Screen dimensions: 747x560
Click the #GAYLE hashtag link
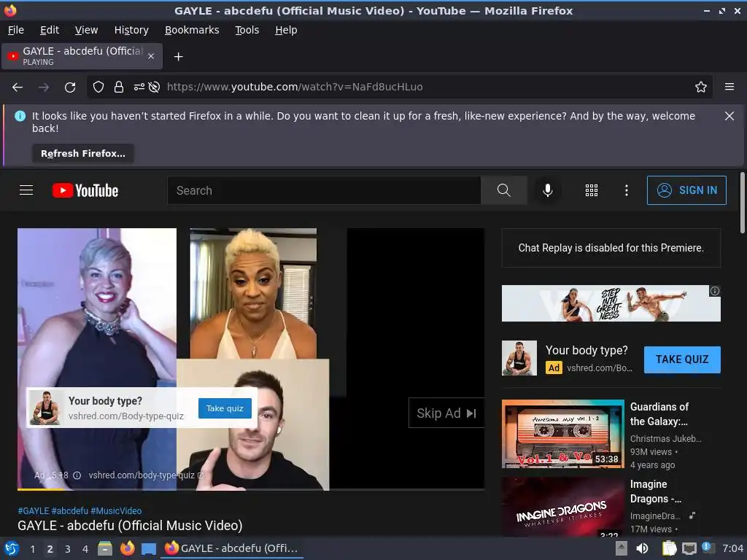pos(34,511)
